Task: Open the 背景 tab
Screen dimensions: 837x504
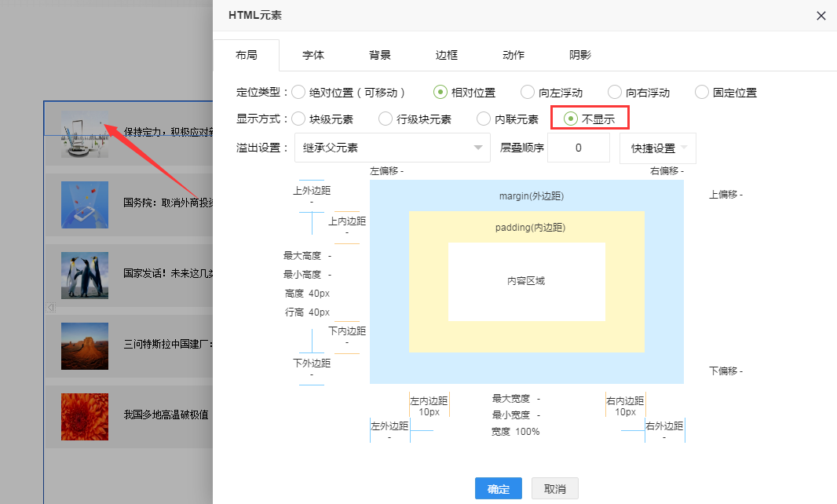Action: pos(380,55)
